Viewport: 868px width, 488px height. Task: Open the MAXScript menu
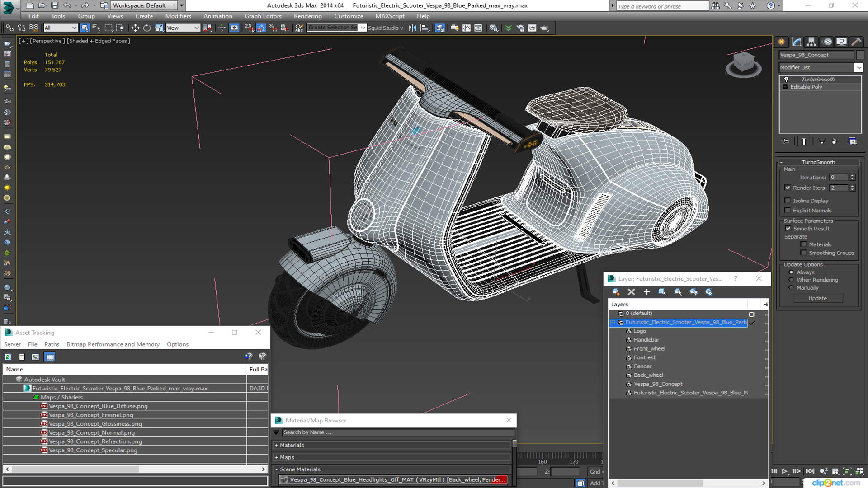[x=390, y=16]
